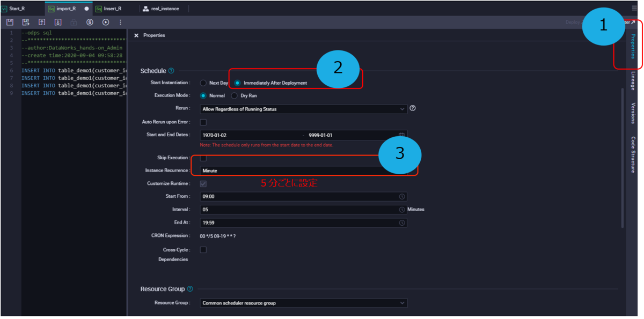
Task: Click the unsaved dot on import_R tab
Action: point(86,9)
